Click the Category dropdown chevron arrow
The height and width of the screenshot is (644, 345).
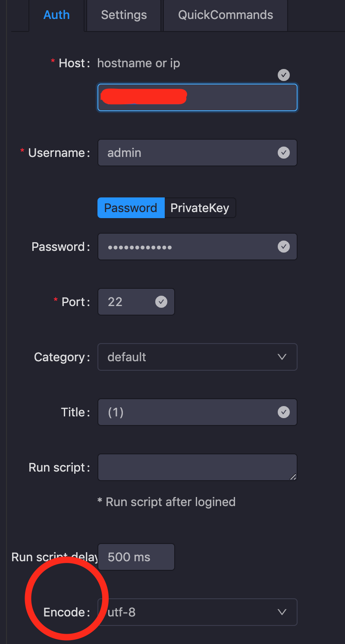click(x=282, y=357)
